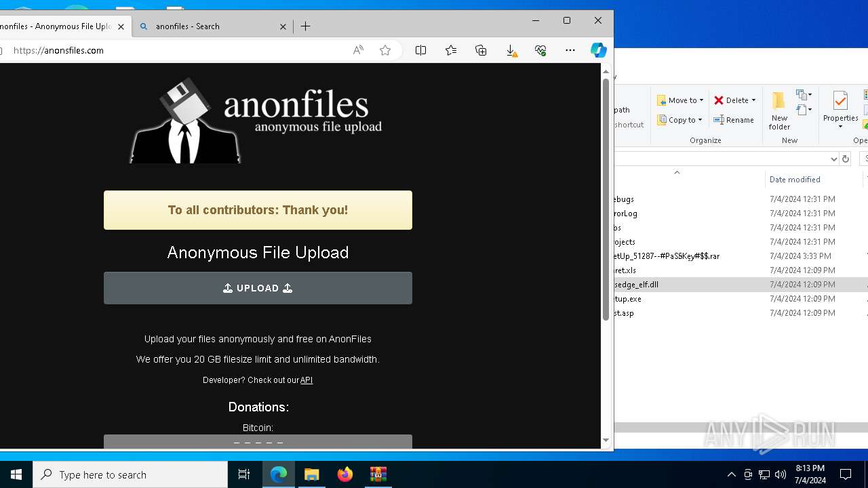Image resolution: width=868 pixels, height=488 pixels.
Task: Open network status icon in tray
Action: coord(764,474)
